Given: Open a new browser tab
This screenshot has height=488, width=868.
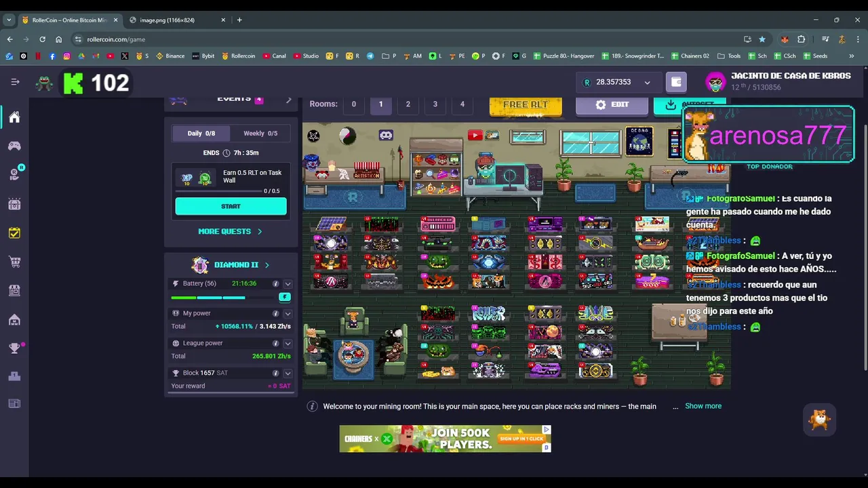Looking at the screenshot, I should pyautogui.click(x=239, y=20).
